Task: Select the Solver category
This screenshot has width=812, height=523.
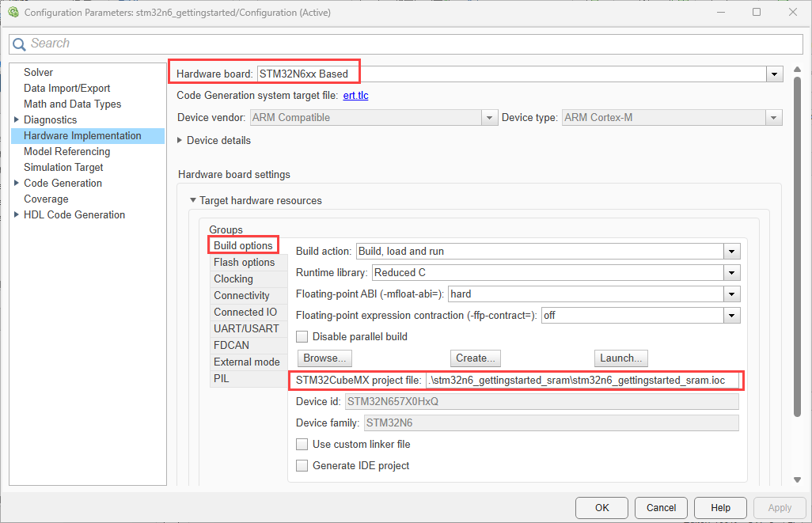Action: point(38,73)
